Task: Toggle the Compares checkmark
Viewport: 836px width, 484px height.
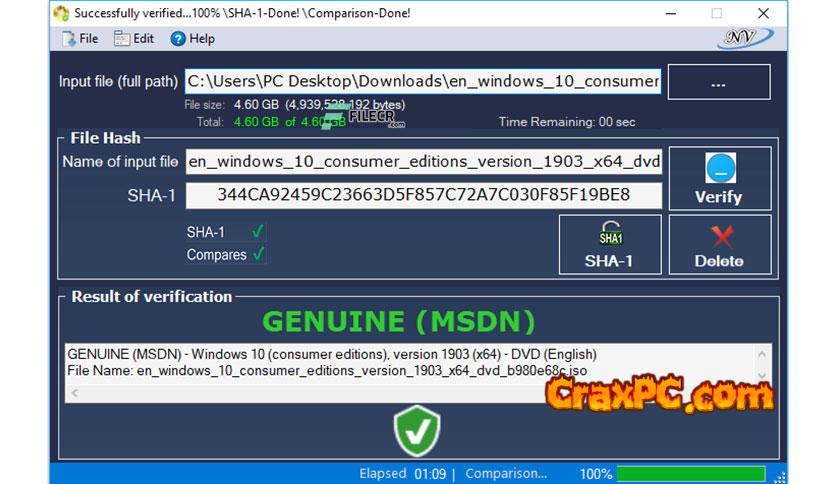Action: click(259, 254)
